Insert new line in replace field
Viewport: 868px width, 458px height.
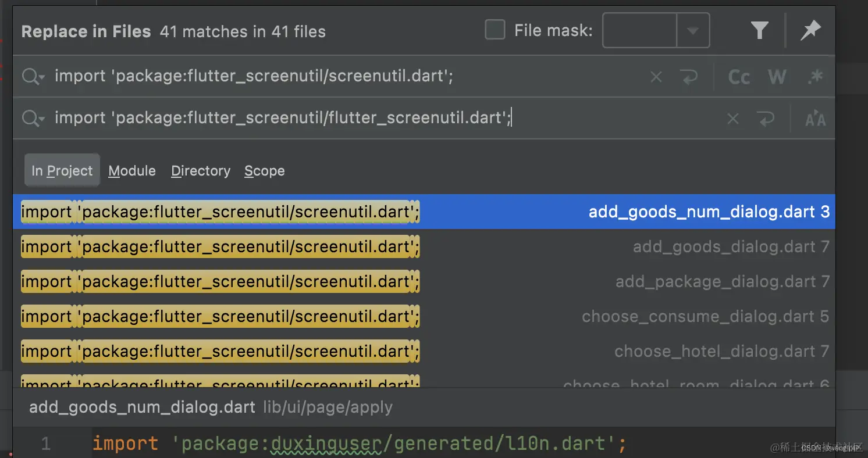766,119
